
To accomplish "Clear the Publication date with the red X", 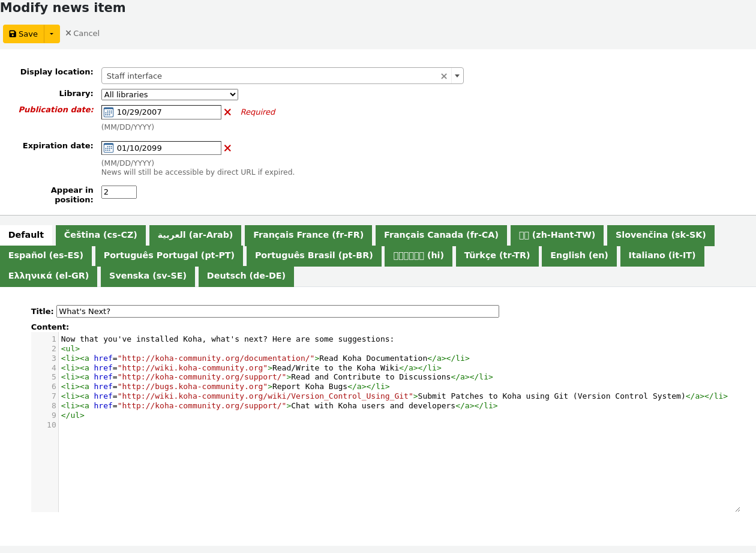I will [x=227, y=112].
